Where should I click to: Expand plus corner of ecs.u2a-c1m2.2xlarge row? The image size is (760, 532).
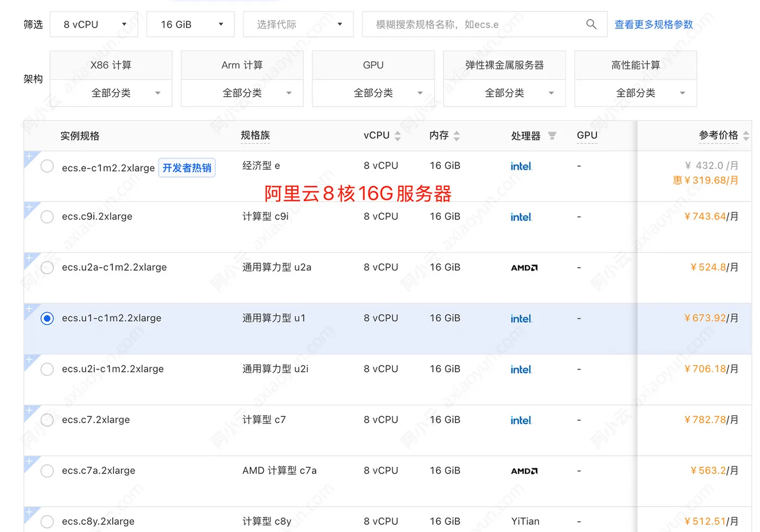click(29, 258)
